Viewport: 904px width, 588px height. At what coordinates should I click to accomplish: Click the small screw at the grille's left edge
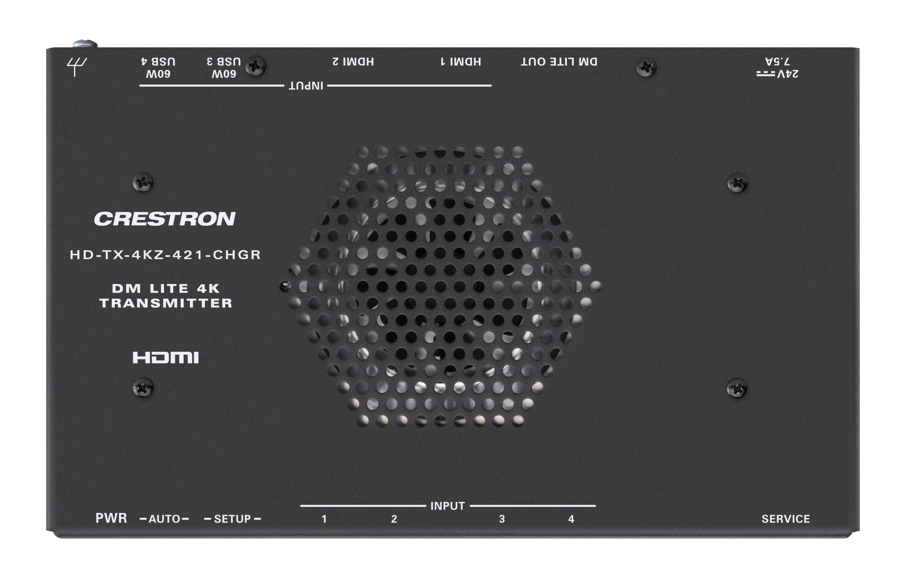tap(285, 286)
